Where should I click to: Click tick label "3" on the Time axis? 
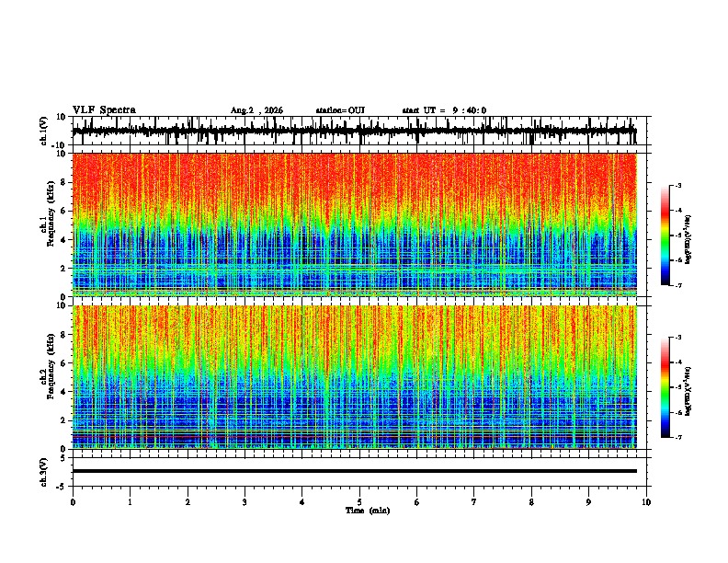point(245,502)
